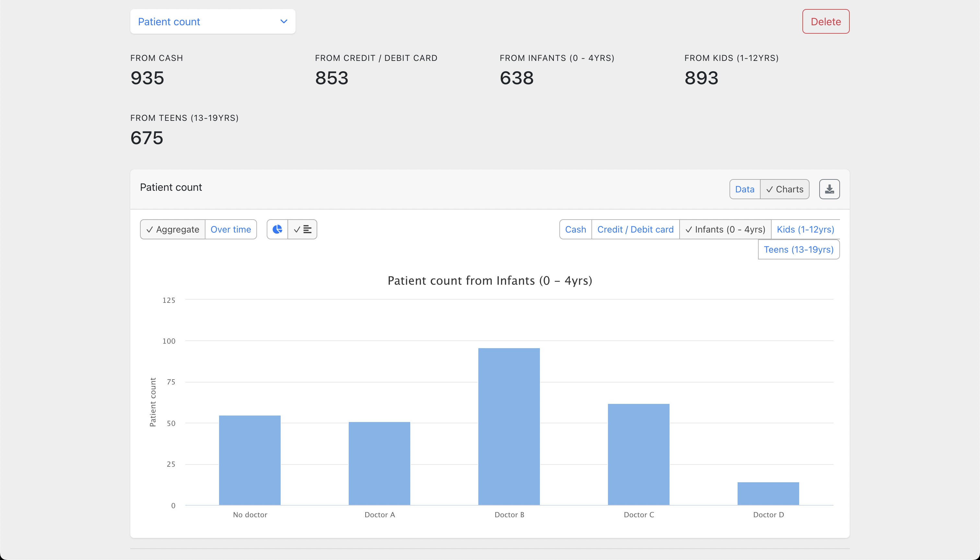The height and width of the screenshot is (560, 980).
Task: Choose the Aggregate mode toggle
Action: tap(173, 230)
